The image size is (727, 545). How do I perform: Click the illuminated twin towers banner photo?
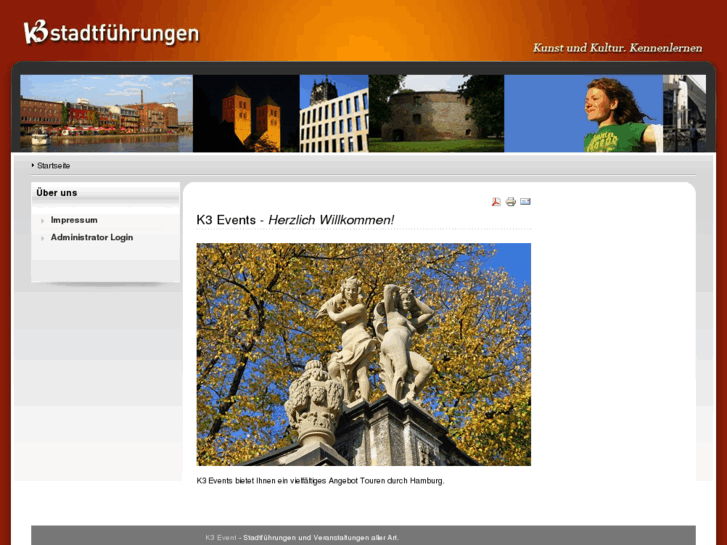[x=246, y=114]
